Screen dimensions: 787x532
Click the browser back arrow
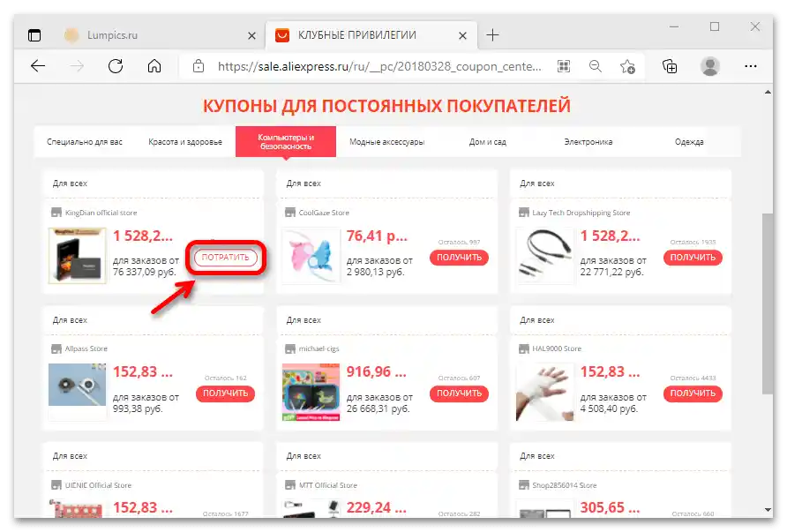(38, 66)
